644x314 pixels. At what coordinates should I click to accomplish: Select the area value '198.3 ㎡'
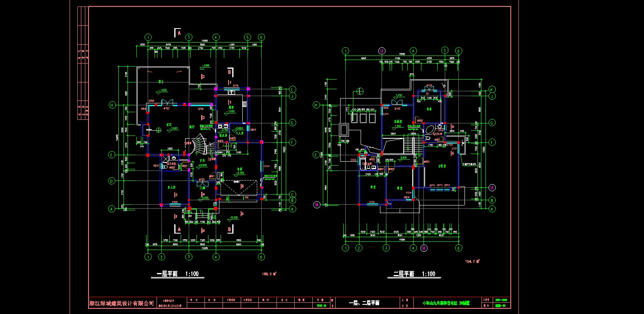click(269, 274)
